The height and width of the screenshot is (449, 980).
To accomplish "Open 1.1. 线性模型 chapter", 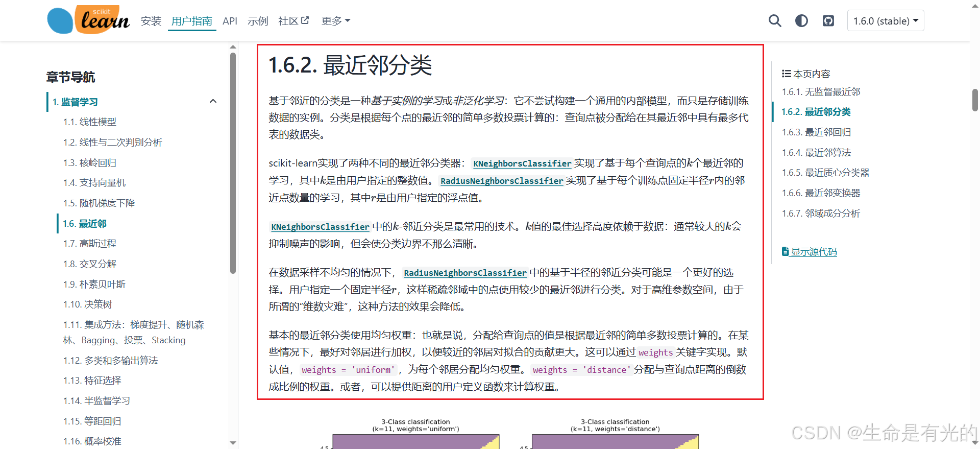I will tap(90, 122).
